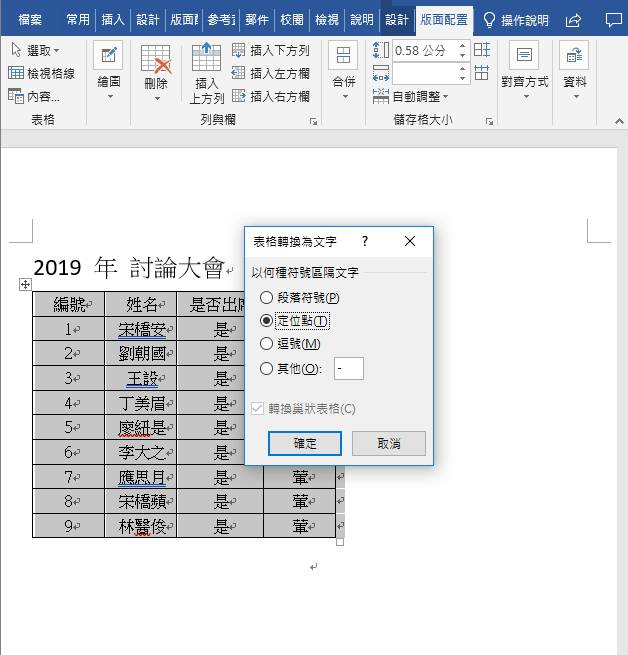
Task: Click Cancel (取消) in convert dialog
Action: tap(389, 443)
